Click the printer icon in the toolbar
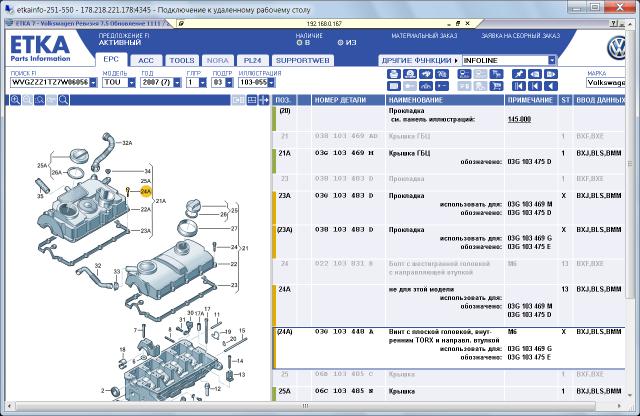The image size is (640, 416). coord(393,74)
